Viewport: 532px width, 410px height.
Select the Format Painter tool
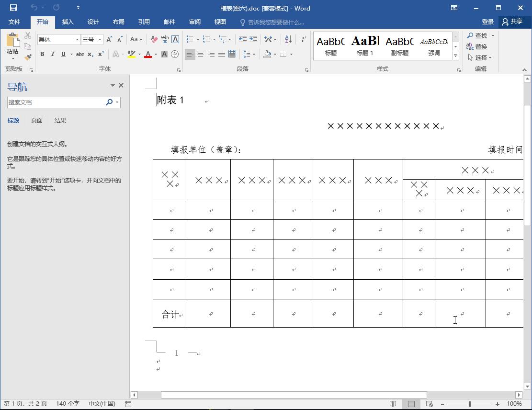coord(27,56)
